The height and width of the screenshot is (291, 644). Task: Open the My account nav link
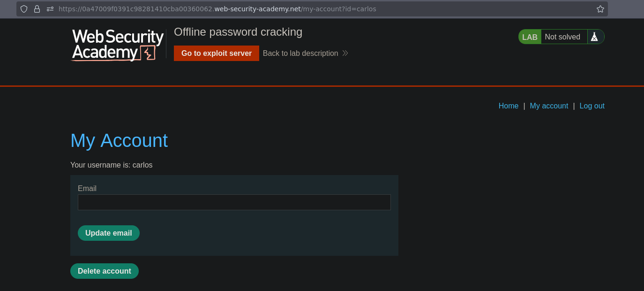pos(549,106)
